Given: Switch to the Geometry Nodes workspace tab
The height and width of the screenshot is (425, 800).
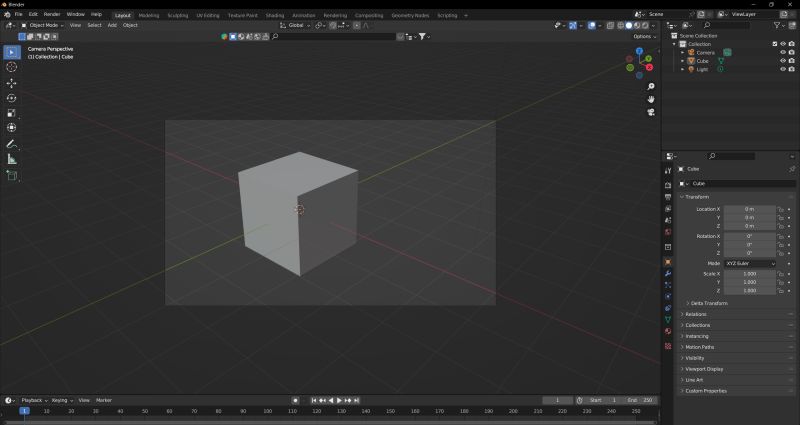Looking at the screenshot, I should point(410,15).
